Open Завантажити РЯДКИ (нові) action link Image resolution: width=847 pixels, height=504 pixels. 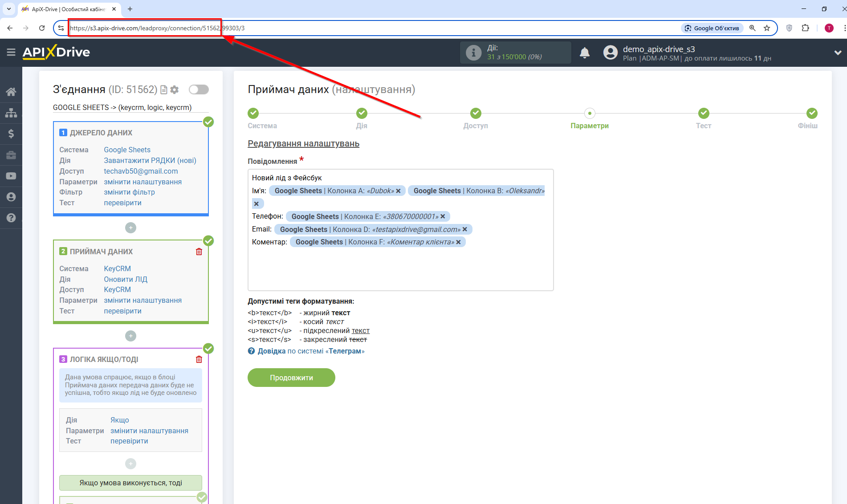150,160
